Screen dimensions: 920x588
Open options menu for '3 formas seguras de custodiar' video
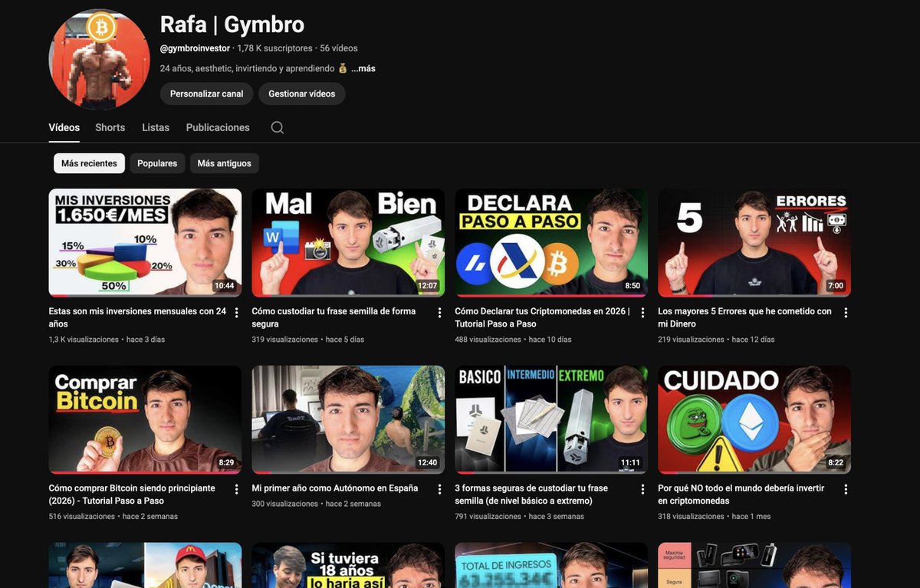click(642, 489)
